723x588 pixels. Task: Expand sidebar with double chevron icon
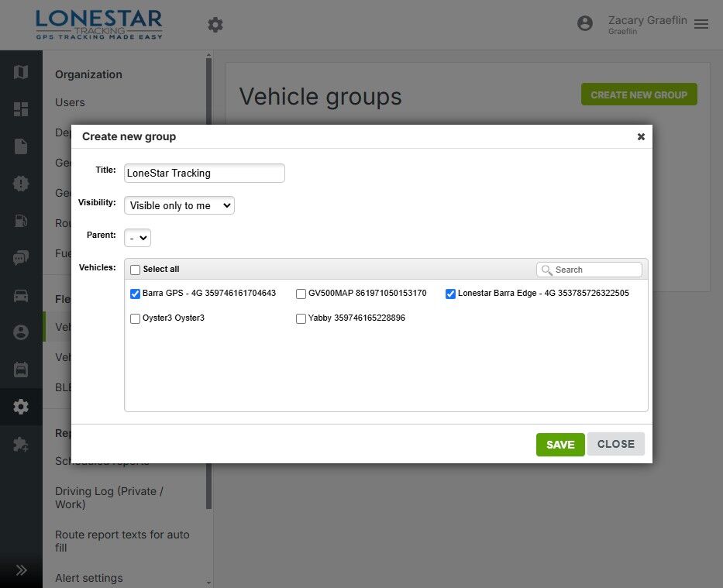(x=21, y=570)
